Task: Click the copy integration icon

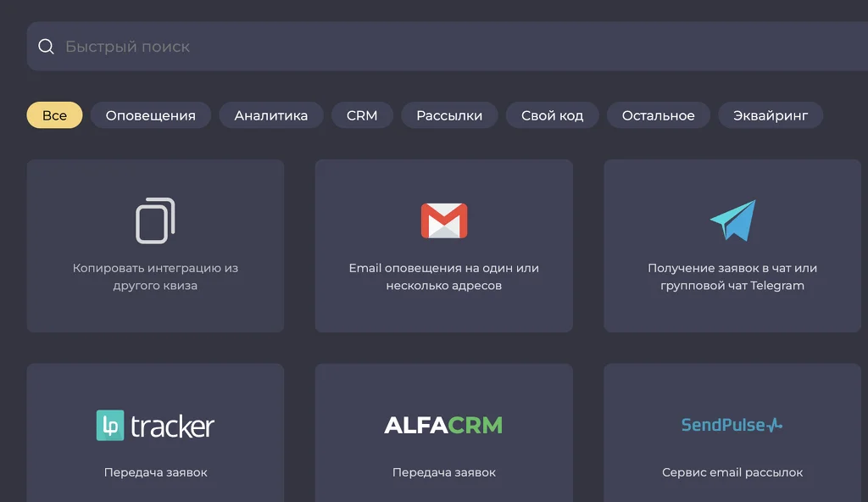Action: pyautogui.click(x=156, y=220)
